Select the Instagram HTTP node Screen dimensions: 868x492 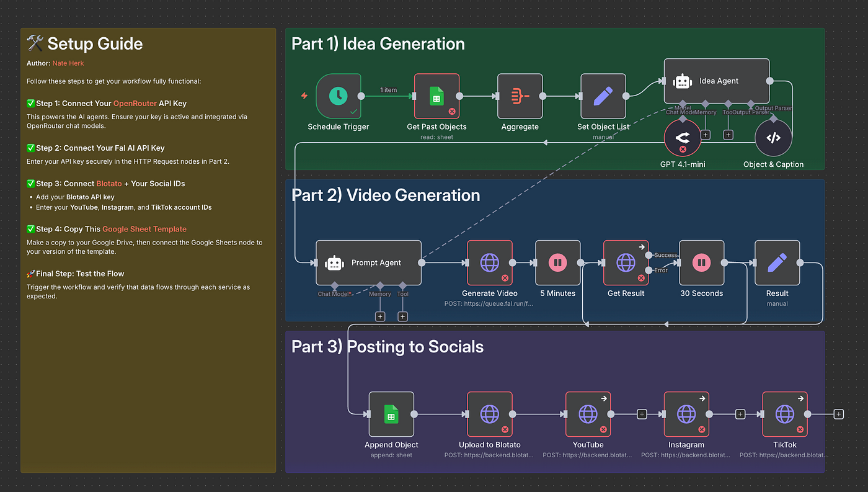click(686, 414)
